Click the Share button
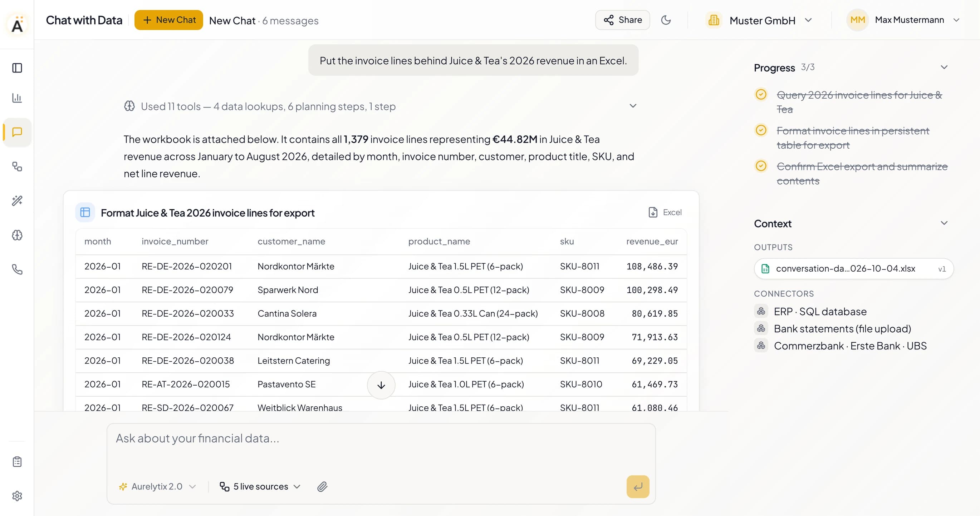 point(622,20)
